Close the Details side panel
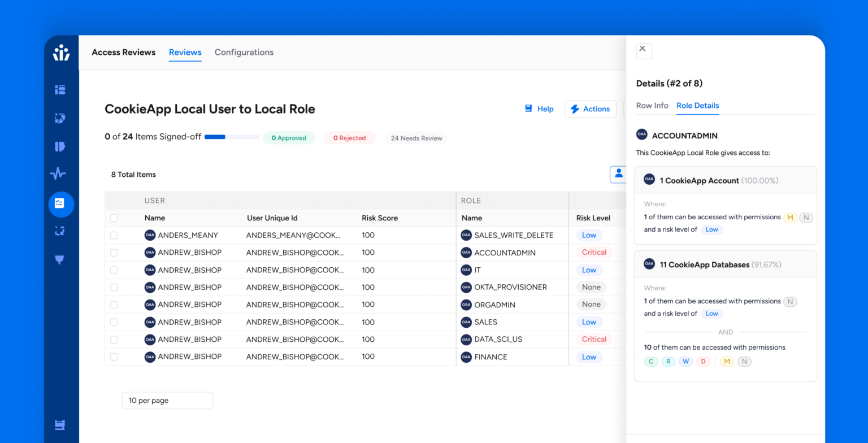Image resolution: width=868 pixels, height=443 pixels. (643, 50)
